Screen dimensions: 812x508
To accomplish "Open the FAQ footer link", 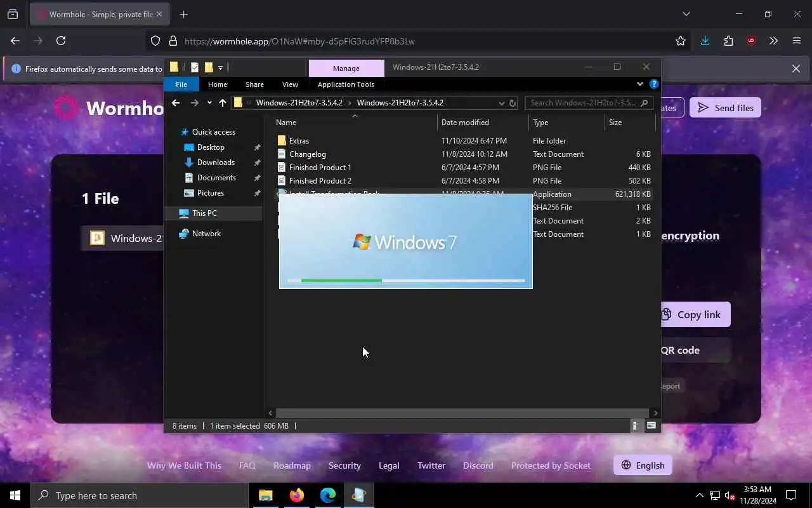I will coord(247,465).
